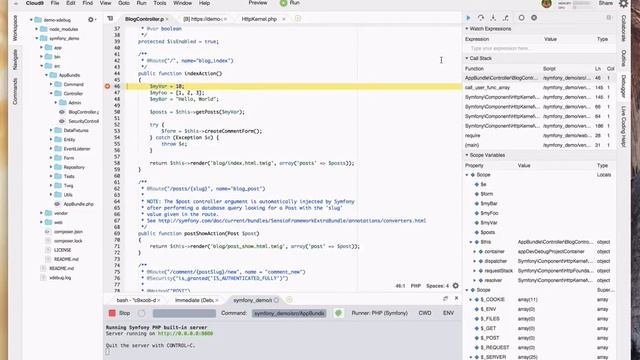The width and height of the screenshot is (640, 360).
Task: Click the Step Into debugger icon
Action: [x=493, y=18]
